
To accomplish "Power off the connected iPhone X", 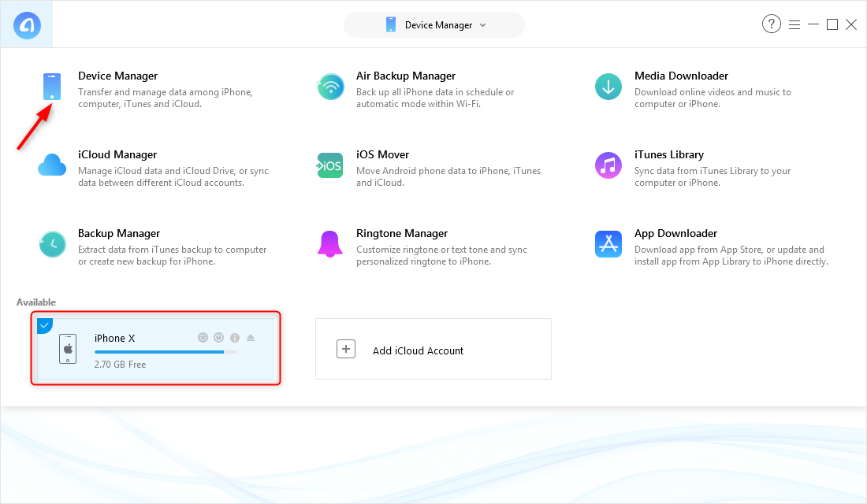I will (218, 337).
